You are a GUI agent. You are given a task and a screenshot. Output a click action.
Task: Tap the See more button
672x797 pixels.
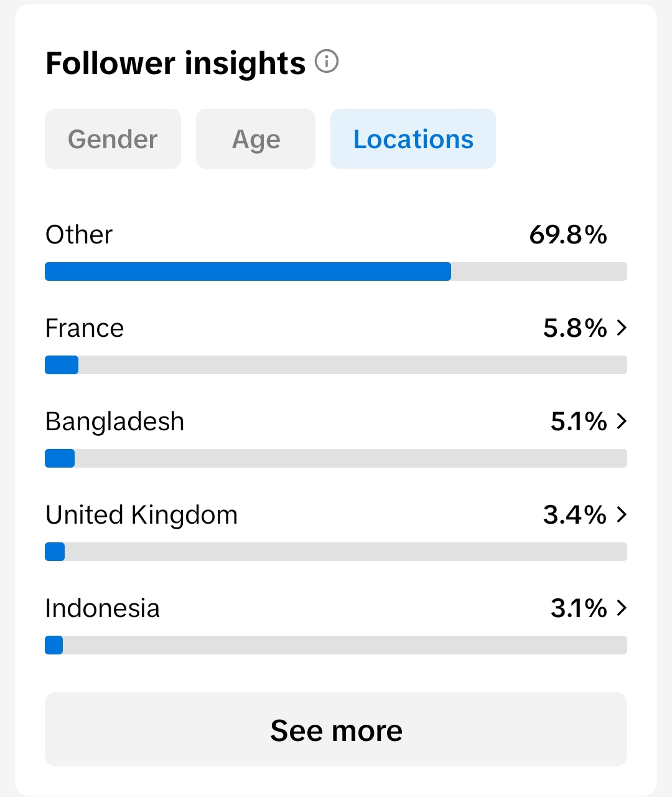[x=336, y=729]
